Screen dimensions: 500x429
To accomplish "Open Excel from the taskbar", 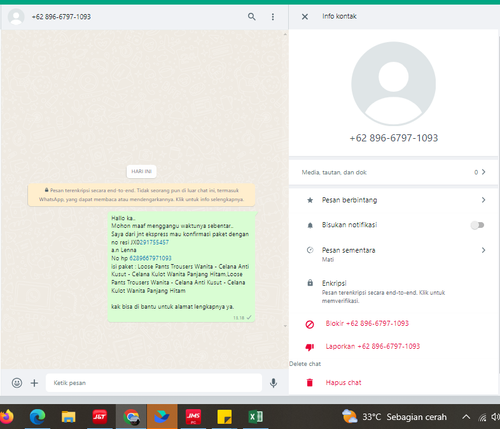I will click(x=256, y=417).
